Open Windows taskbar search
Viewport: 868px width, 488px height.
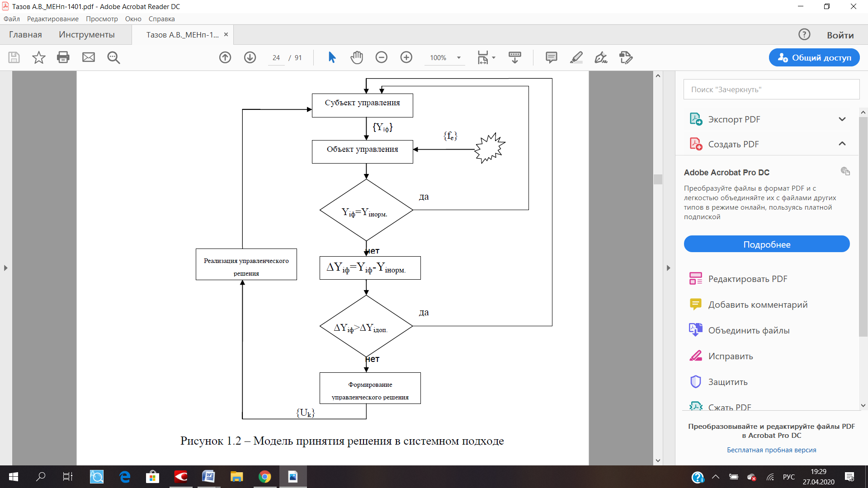click(41, 477)
